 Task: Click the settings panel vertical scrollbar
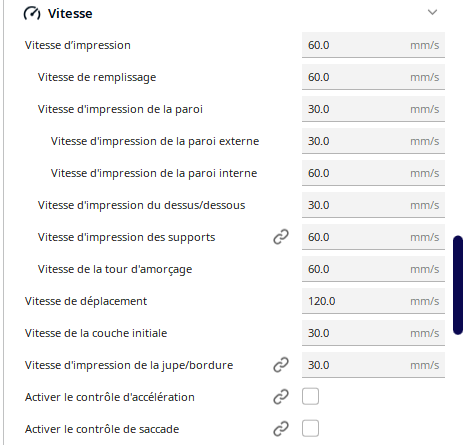(458, 285)
